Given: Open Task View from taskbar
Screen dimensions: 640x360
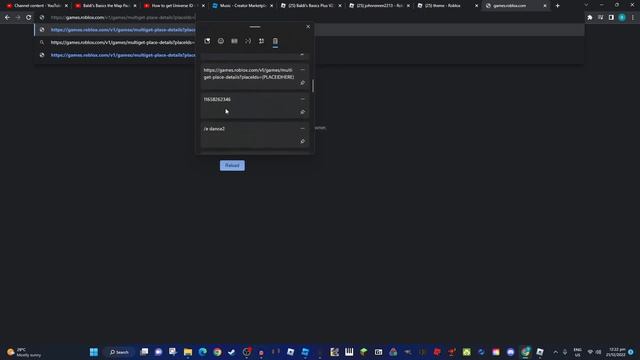Looking at the screenshot, I should point(144,352).
